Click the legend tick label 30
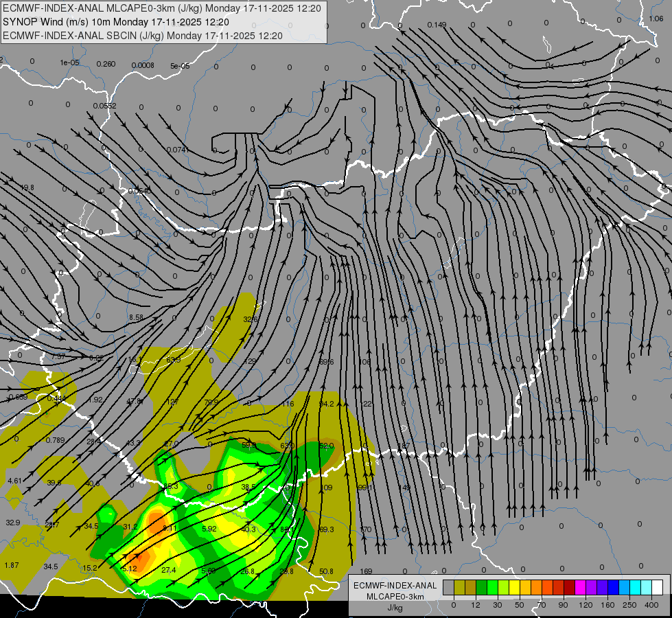Screen dimensions: 672x618 coord(497,605)
